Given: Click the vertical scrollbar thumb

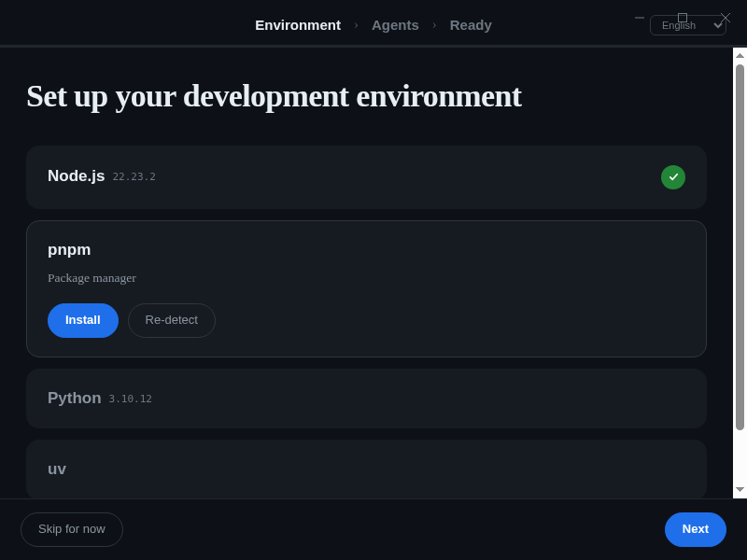Looking at the screenshot, I should tap(740, 247).
